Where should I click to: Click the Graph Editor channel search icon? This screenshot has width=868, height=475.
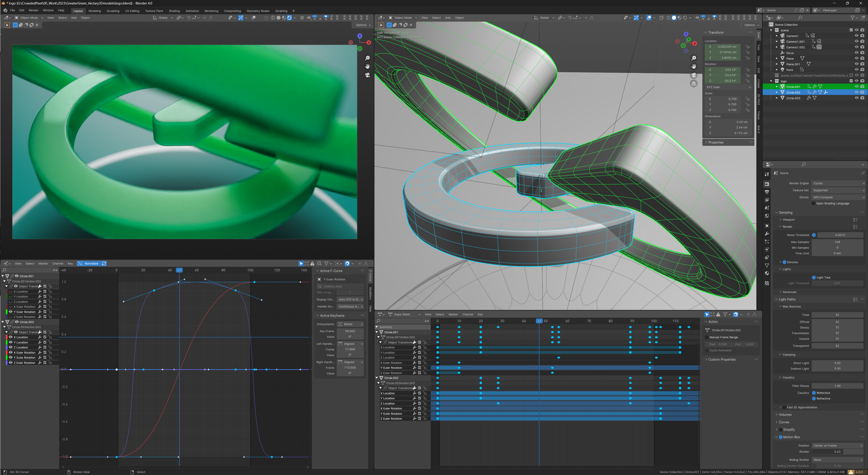click(4, 270)
